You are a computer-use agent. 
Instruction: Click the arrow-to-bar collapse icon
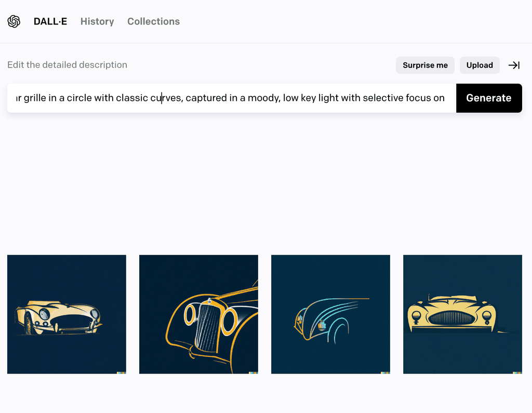pos(514,65)
